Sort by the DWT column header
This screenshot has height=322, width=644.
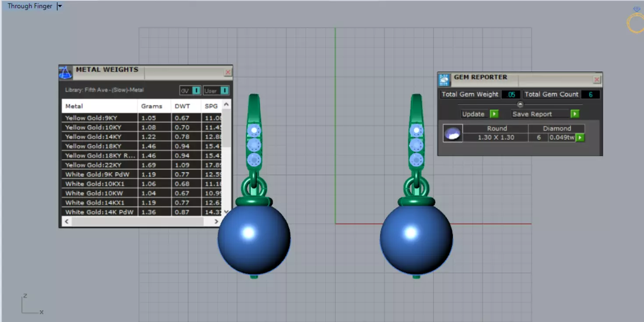tap(186, 106)
